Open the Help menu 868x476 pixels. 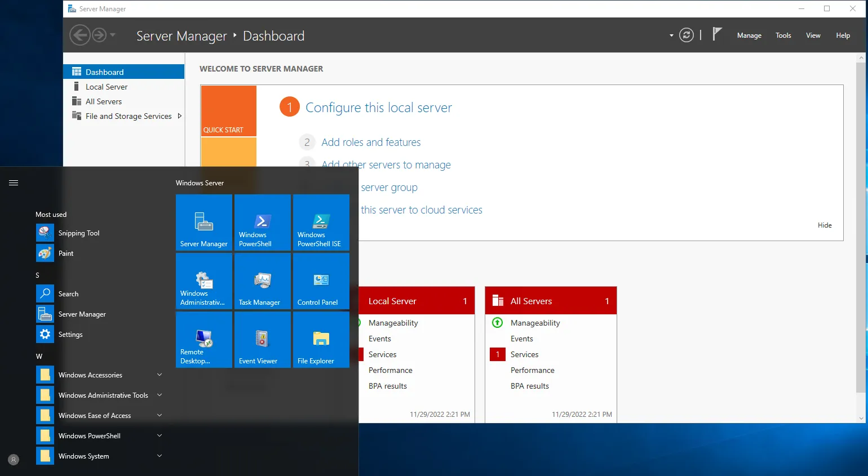click(843, 35)
